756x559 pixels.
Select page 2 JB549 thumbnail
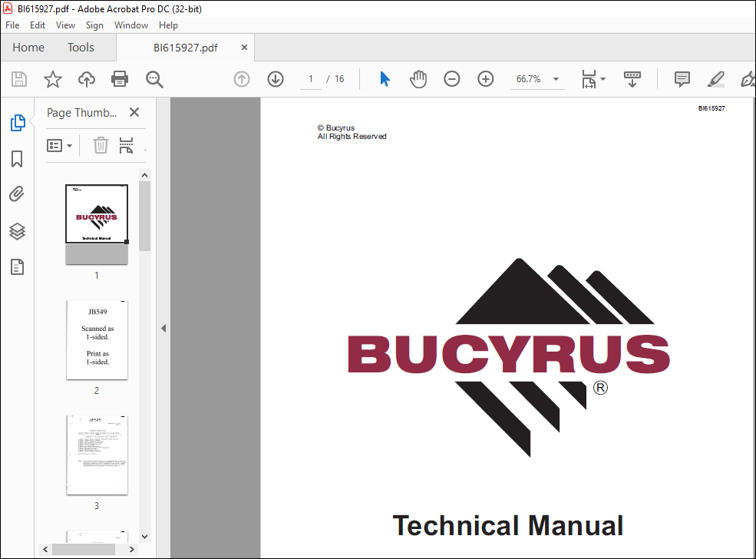(x=97, y=339)
